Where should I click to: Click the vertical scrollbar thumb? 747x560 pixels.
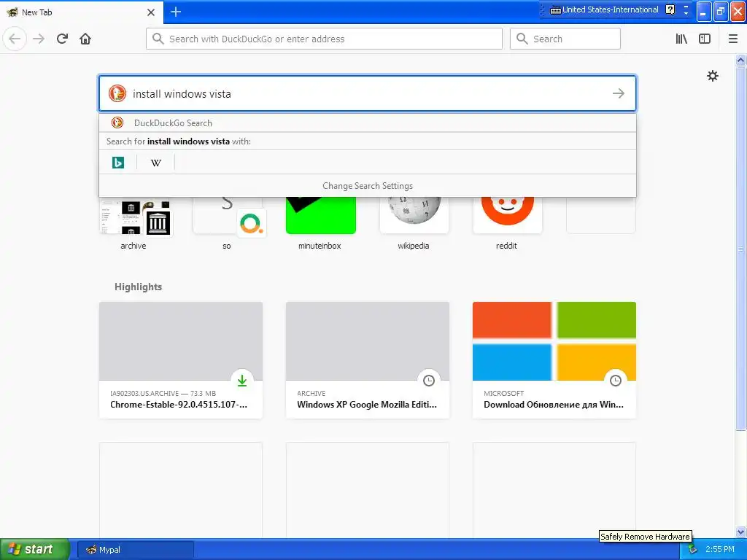click(740, 248)
